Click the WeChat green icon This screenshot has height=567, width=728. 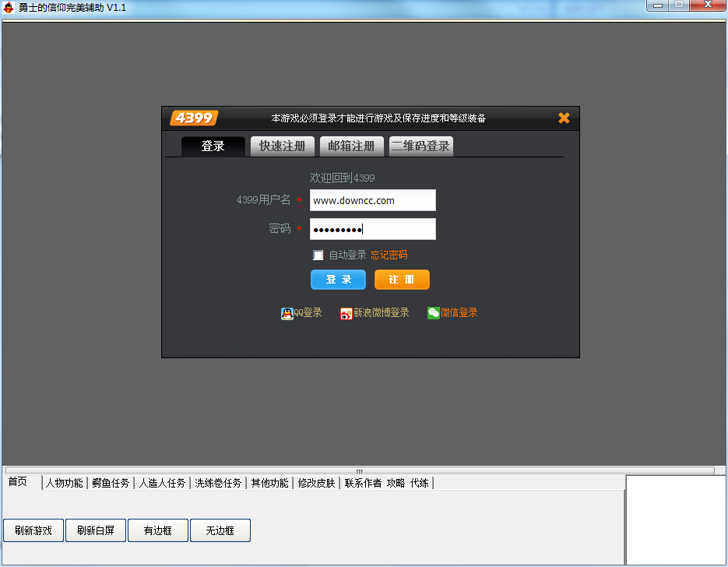coord(433,313)
